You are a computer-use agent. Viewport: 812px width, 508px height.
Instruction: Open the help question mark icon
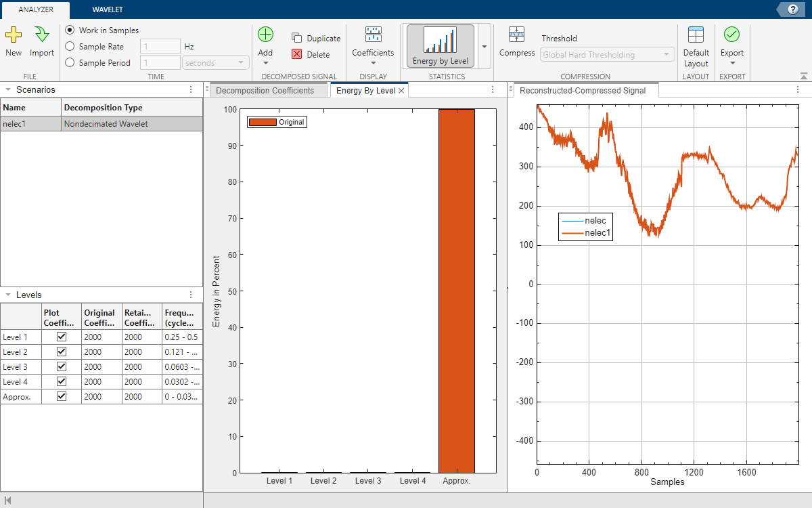[792, 9]
